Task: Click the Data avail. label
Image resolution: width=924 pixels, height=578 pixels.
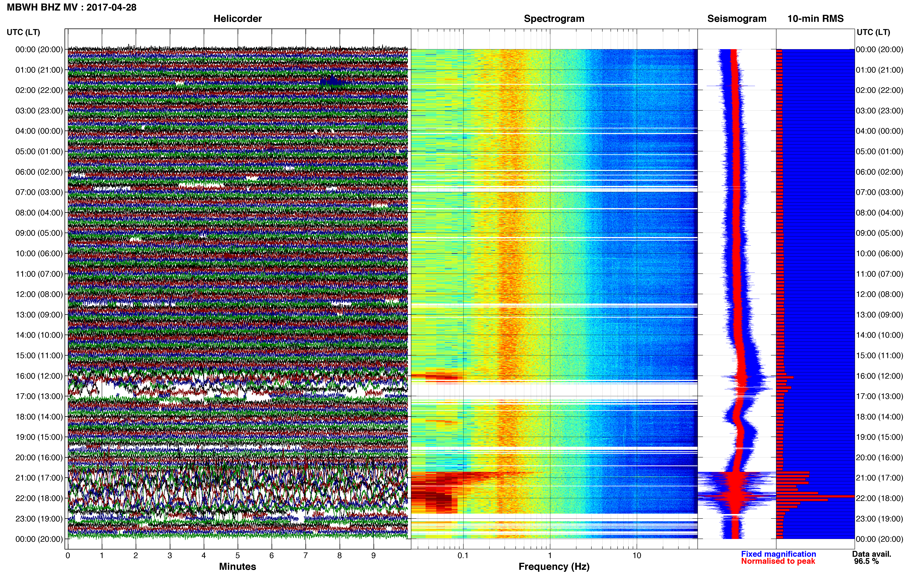Action: (x=872, y=554)
